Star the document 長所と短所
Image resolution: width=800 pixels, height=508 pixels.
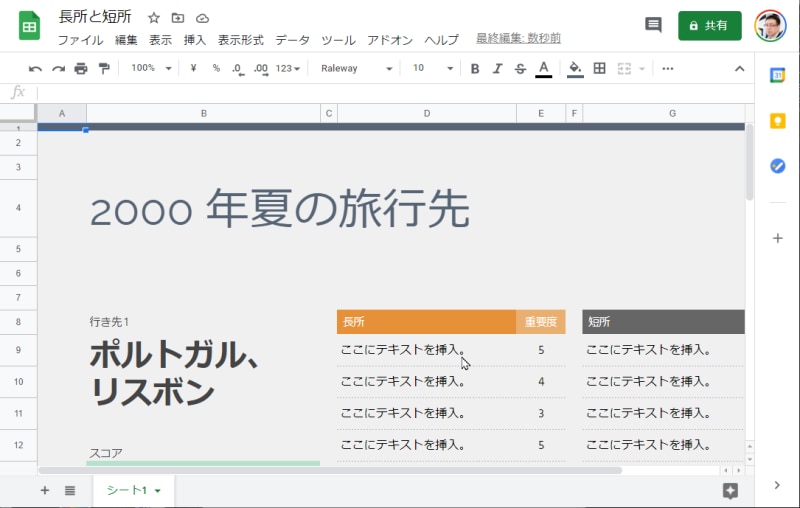[154, 18]
